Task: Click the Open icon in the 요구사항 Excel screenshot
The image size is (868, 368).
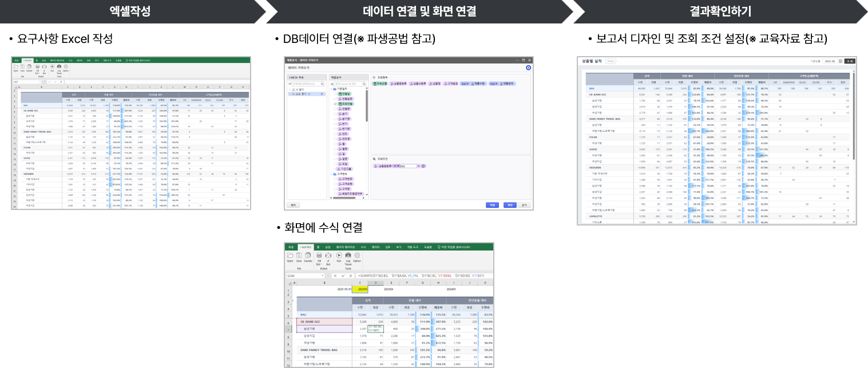Action: pyautogui.click(x=16, y=66)
